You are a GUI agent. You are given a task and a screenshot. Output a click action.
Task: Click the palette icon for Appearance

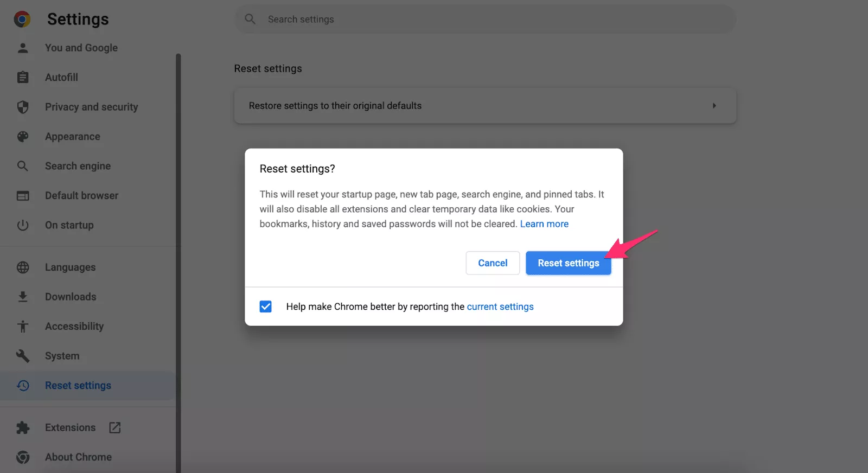coord(23,137)
